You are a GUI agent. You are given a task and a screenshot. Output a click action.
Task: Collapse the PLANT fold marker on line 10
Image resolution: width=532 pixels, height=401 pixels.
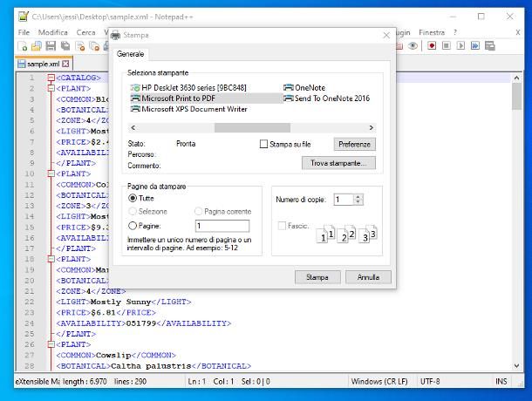pyautogui.click(x=51, y=173)
